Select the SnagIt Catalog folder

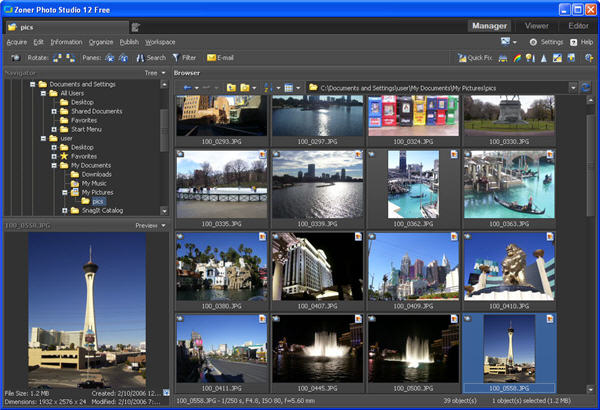(x=101, y=211)
